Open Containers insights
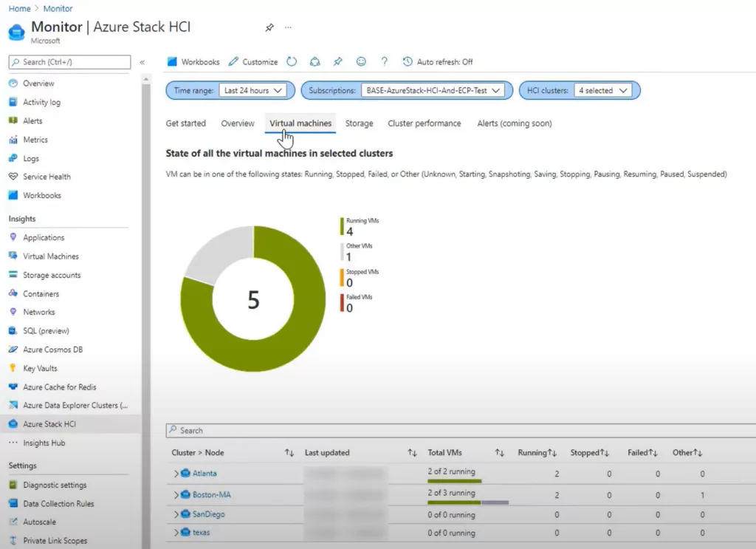The image size is (756, 549). [41, 294]
